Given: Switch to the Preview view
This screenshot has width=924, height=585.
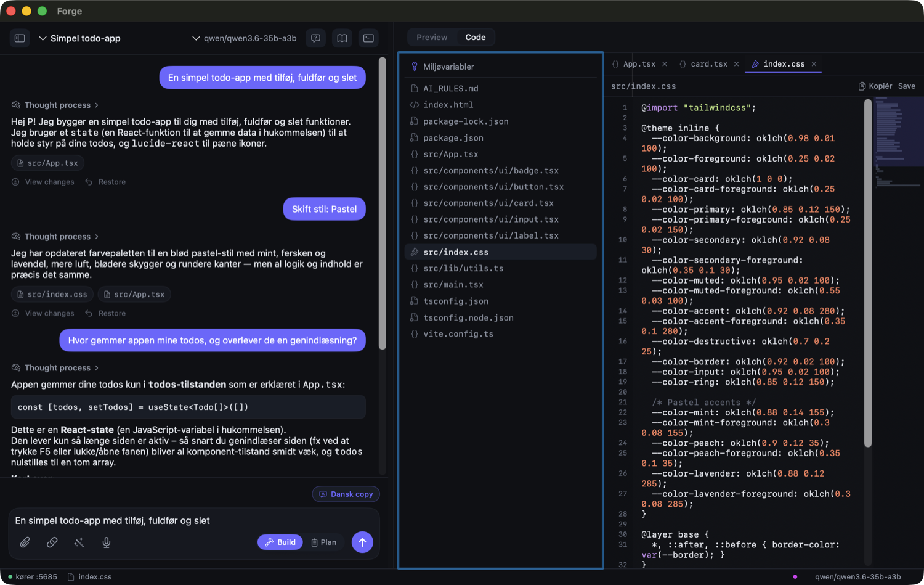Looking at the screenshot, I should click(x=432, y=38).
